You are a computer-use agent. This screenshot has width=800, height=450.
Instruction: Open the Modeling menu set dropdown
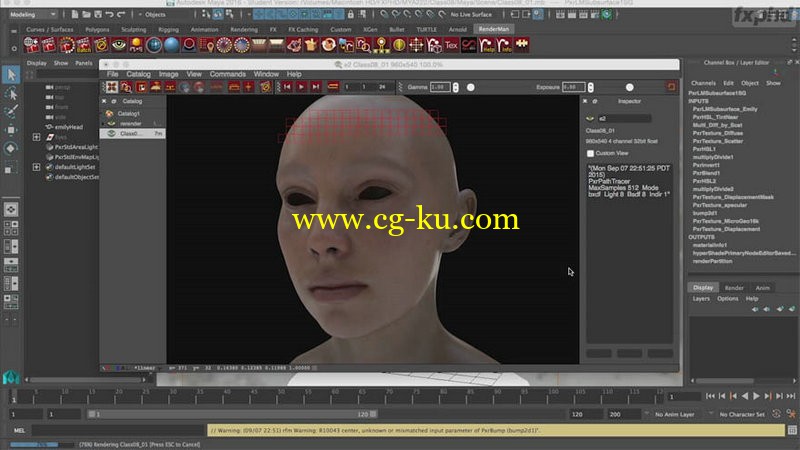(x=32, y=14)
